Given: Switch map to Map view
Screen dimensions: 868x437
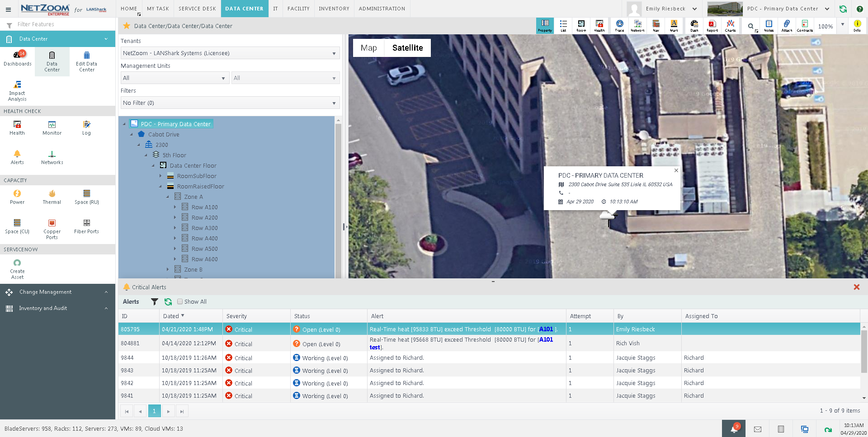Looking at the screenshot, I should tap(368, 48).
